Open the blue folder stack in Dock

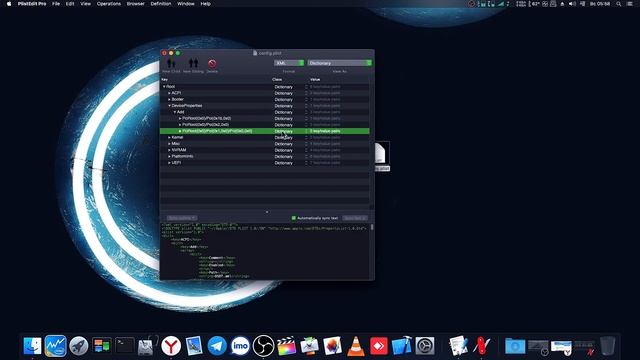pos(515,346)
